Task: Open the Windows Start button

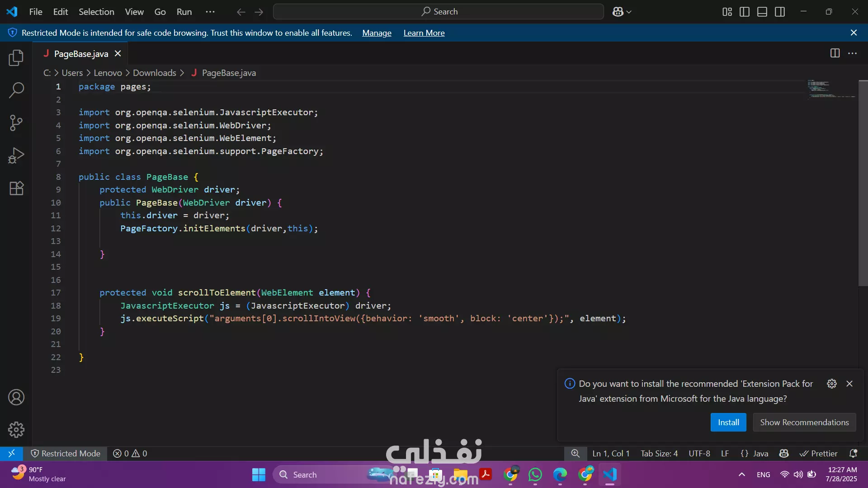Action: pos(259,474)
